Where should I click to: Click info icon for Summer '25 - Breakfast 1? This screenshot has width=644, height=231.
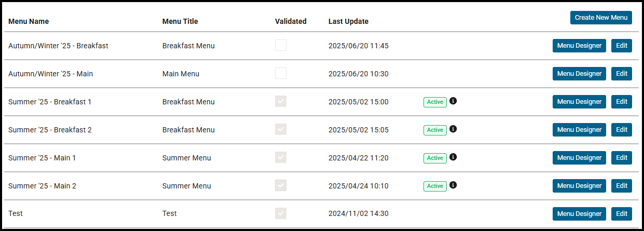pos(453,101)
